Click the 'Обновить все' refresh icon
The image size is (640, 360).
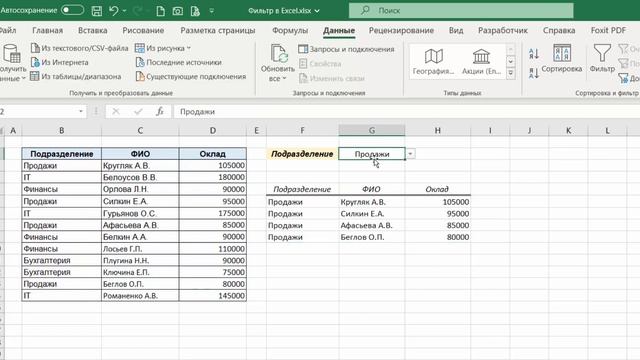(x=278, y=54)
